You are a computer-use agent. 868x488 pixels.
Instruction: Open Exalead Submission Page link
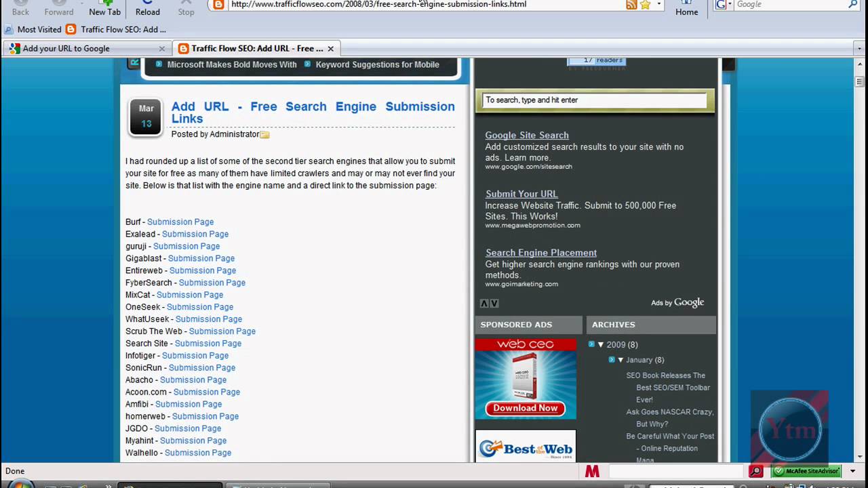coord(195,234)
